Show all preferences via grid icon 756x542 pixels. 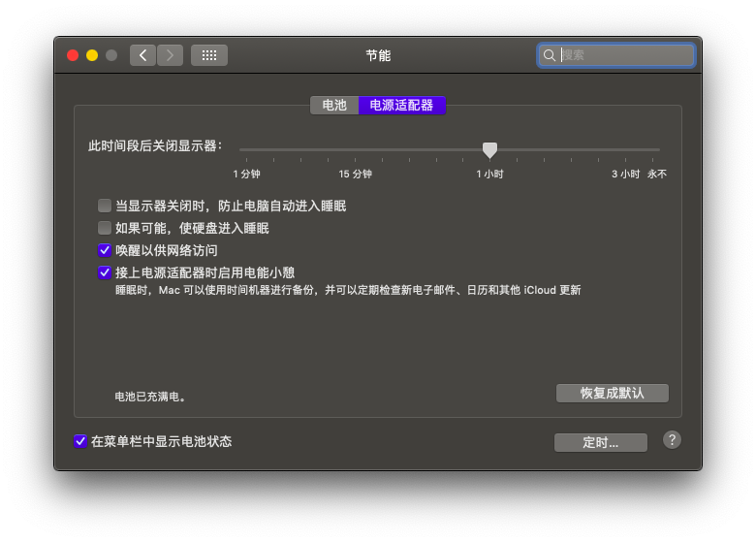pyautogui.click(x=209, y=55)
